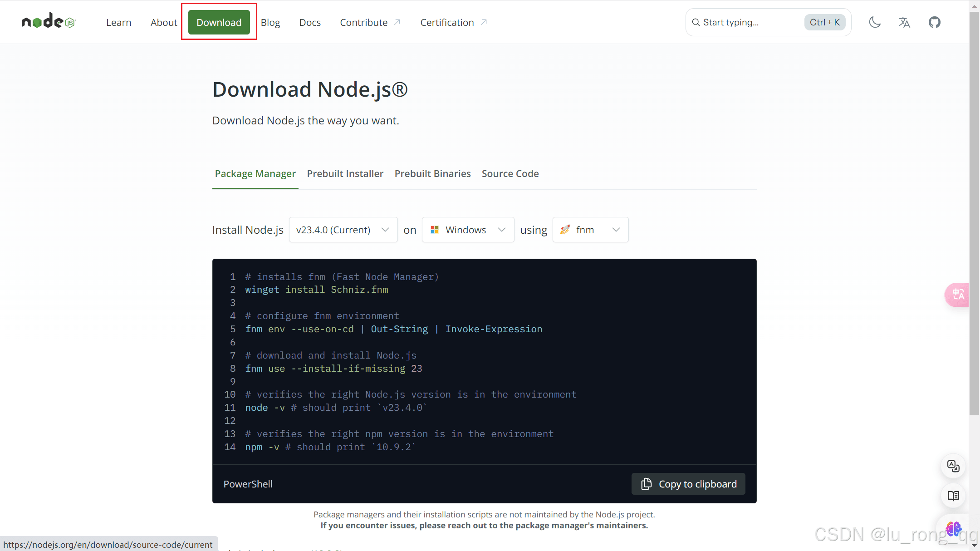Click the 'winget install Schniz.fnm' code line
The width and height of the screenshot is (980, 551).
point(316,290)
